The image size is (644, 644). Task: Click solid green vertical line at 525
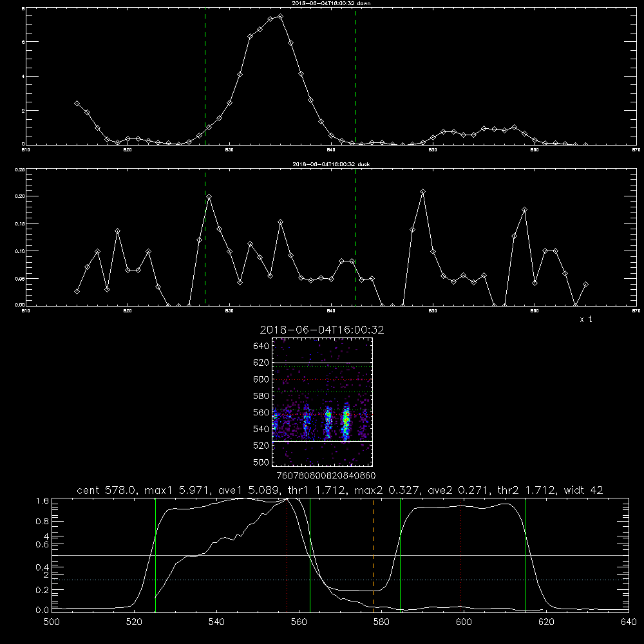click(x=155, y=554)
